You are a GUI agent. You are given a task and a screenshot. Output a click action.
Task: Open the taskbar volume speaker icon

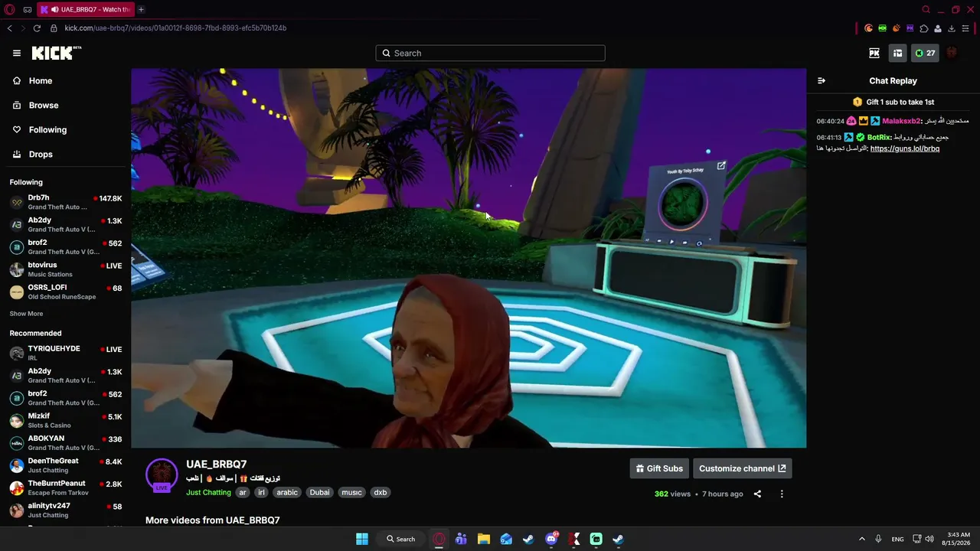pyautogui.click(x=929, y=539)
